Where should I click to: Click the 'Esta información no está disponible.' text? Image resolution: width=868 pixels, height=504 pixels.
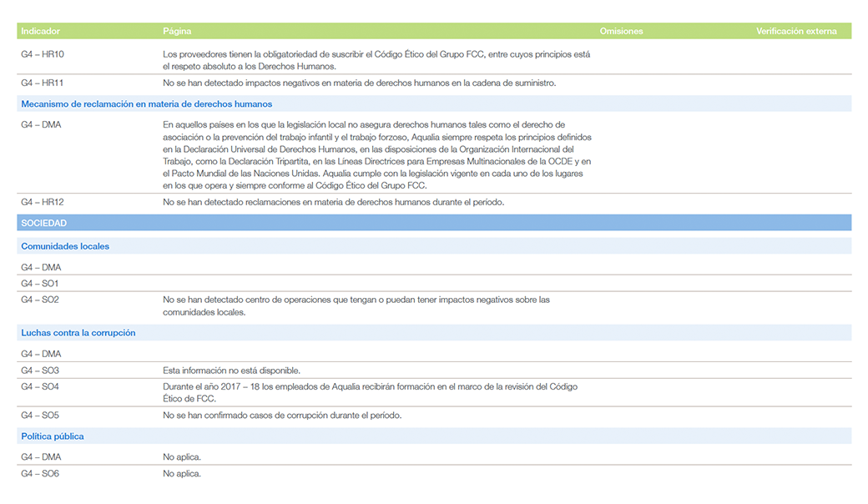tap(231, 370)
